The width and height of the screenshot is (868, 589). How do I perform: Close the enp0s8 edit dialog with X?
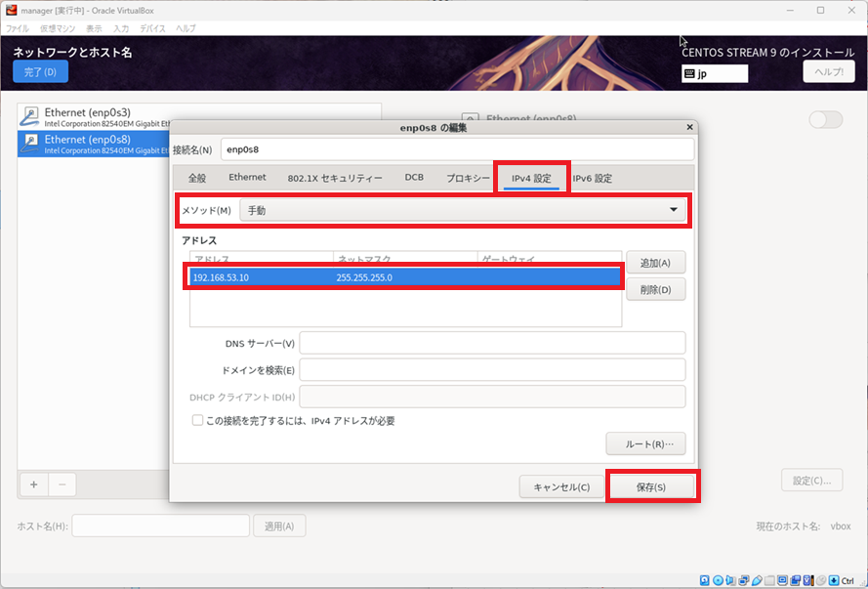(689, 127)
